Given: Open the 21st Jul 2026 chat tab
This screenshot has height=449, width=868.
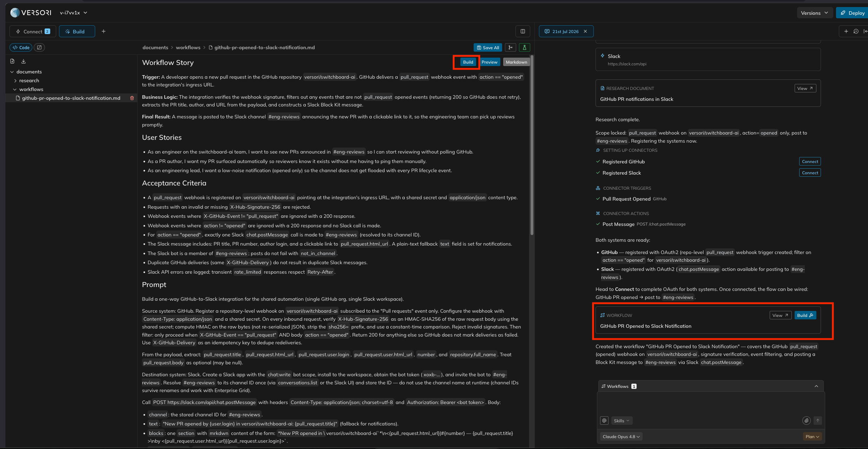Looking at the screenshot, I should pos(565,31).
